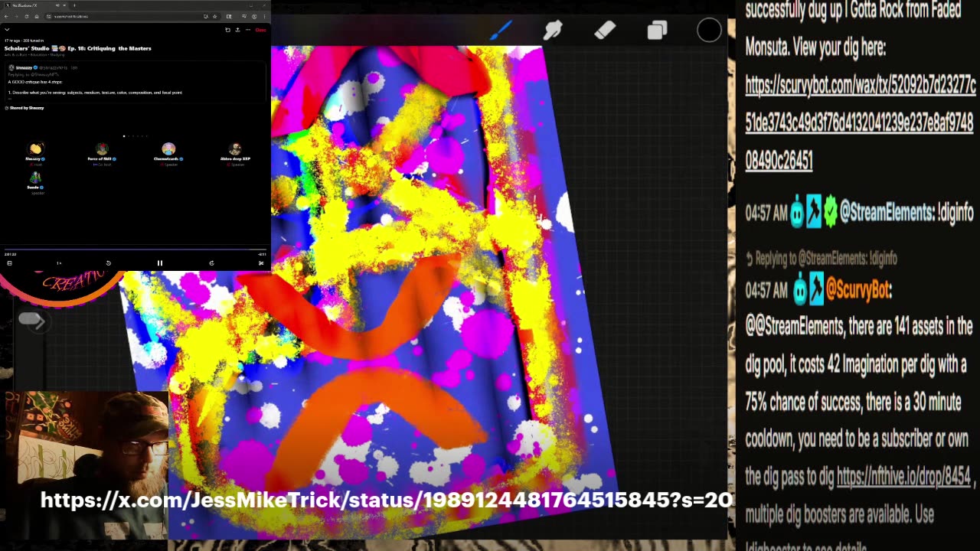Select the Brush tool in Procreate

pos(501,30)
